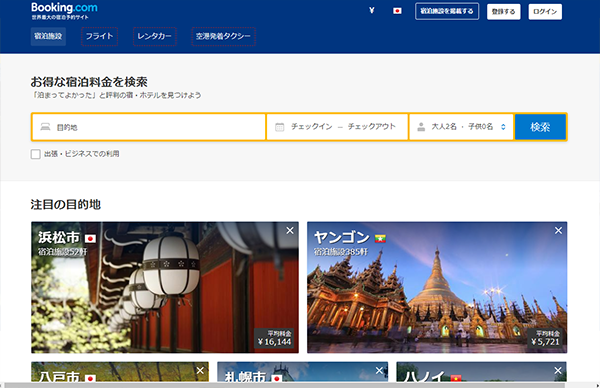
Task: Click the 注目の目的地 heading
Action: click(x=65, y=205)
